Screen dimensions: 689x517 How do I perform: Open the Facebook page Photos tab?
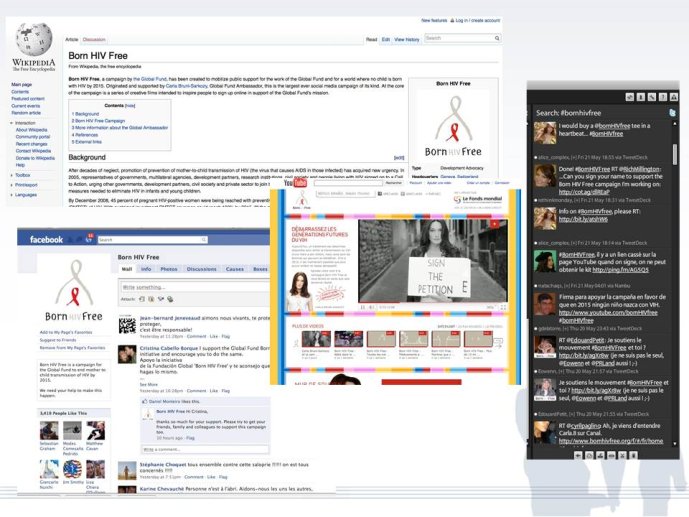tap(169, 269)
